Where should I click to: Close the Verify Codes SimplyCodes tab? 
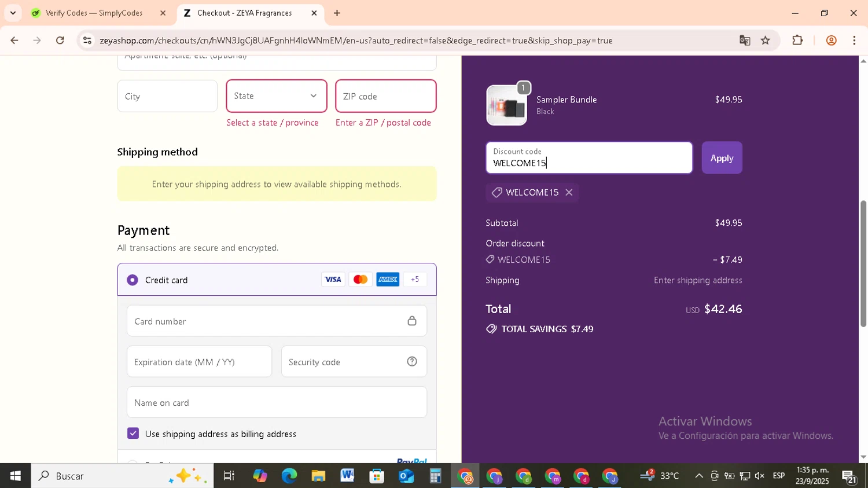tap(163, 13)
